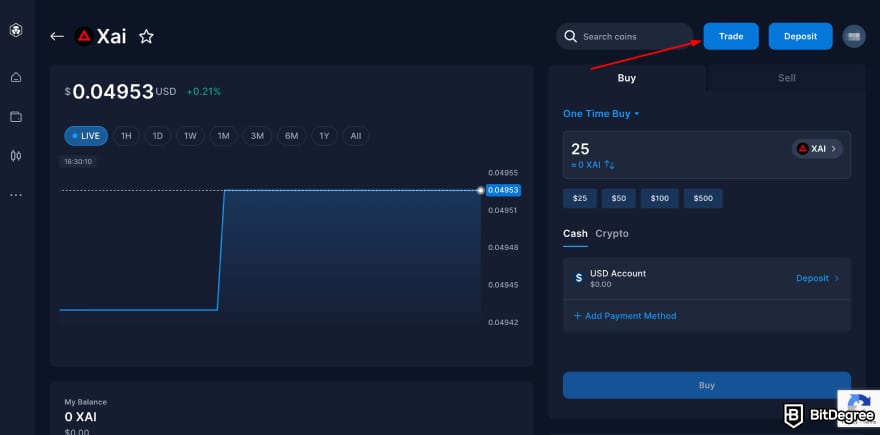Select the $100 preset amount
880x435 pixels.
click(x=659, y=198)
